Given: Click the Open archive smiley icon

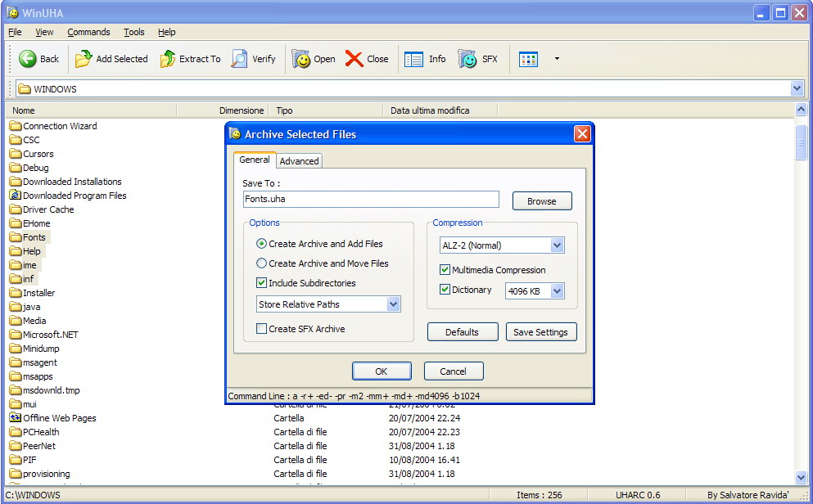Looking at the screenshot, I should pos(301,59).
